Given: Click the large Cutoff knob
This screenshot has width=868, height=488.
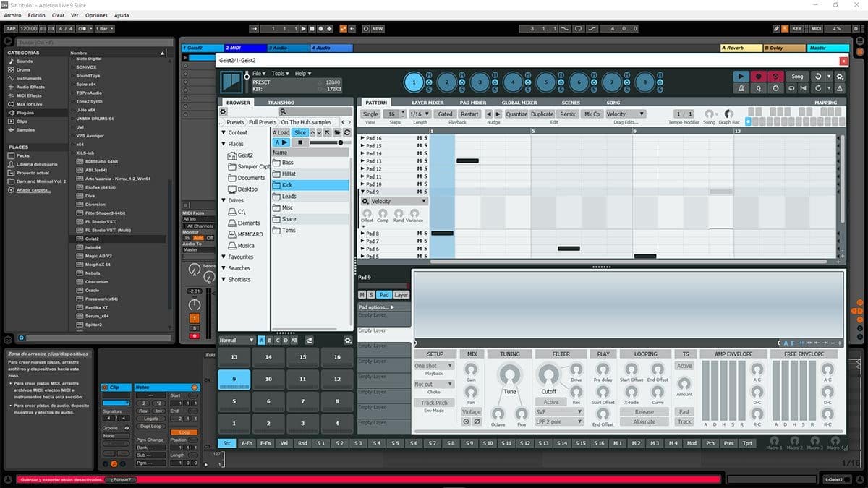Looking at the screenshot, I should (x=549, y=374).
